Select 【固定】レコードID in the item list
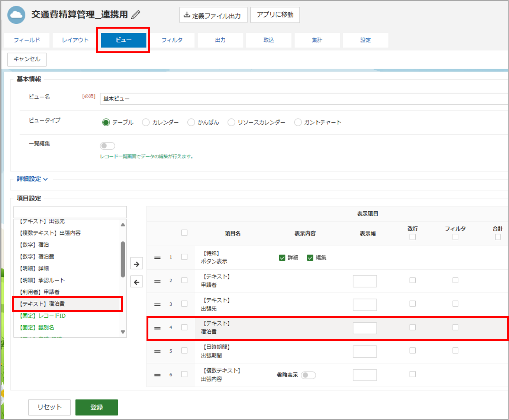509x420 pixels. [x=67, y=316]
